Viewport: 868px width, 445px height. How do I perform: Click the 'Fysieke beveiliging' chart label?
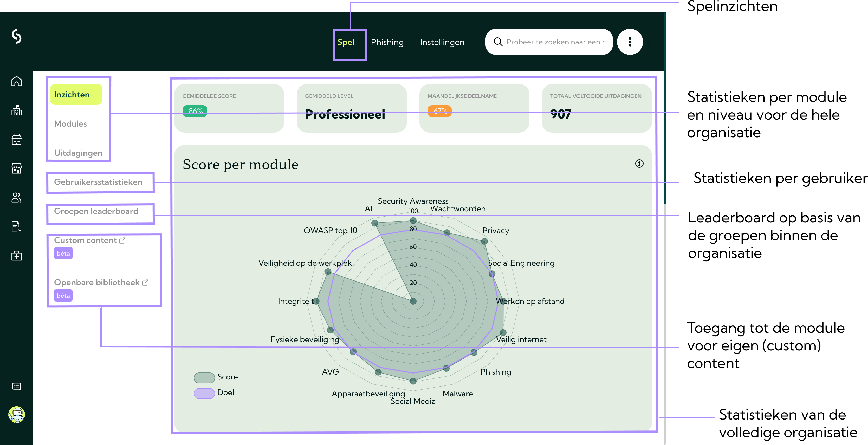click(305, 339)
